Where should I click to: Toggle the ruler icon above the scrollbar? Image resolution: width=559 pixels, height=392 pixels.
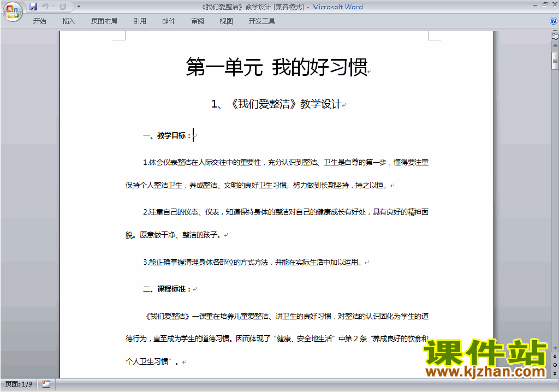[x=555, y=35]
